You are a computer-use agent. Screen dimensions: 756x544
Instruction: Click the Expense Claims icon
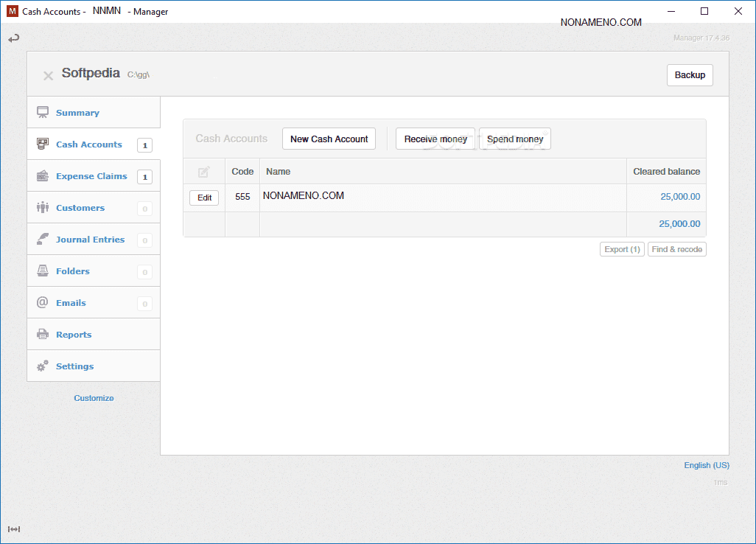tap(43, 176)
